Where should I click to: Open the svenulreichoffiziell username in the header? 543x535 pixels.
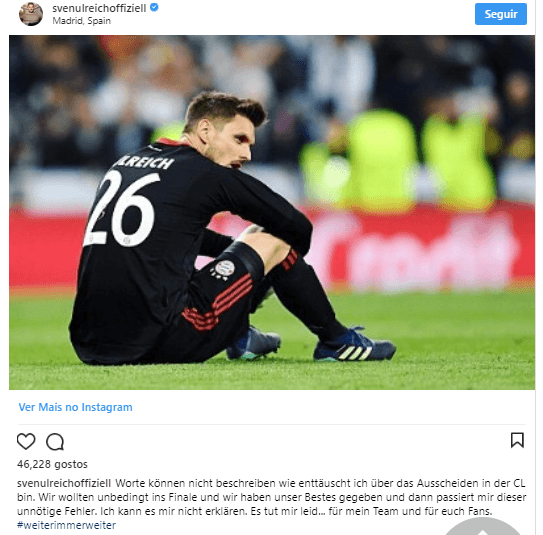(x=99, y=8)
